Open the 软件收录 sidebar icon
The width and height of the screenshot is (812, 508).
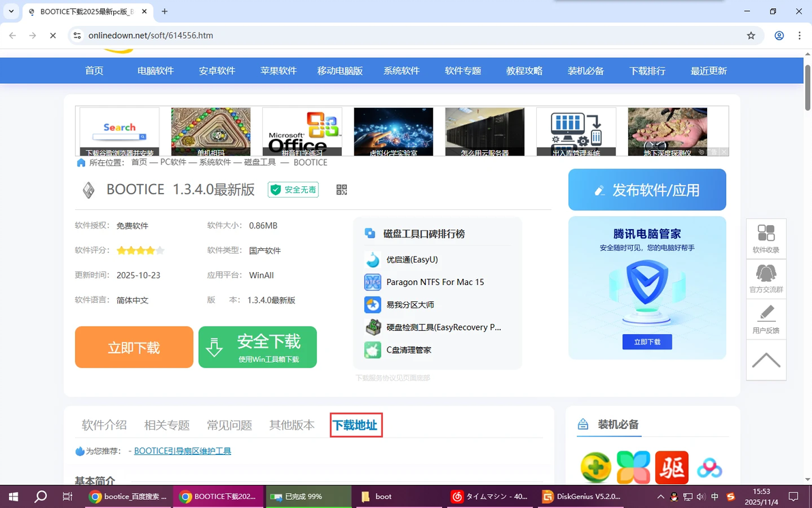766,238
